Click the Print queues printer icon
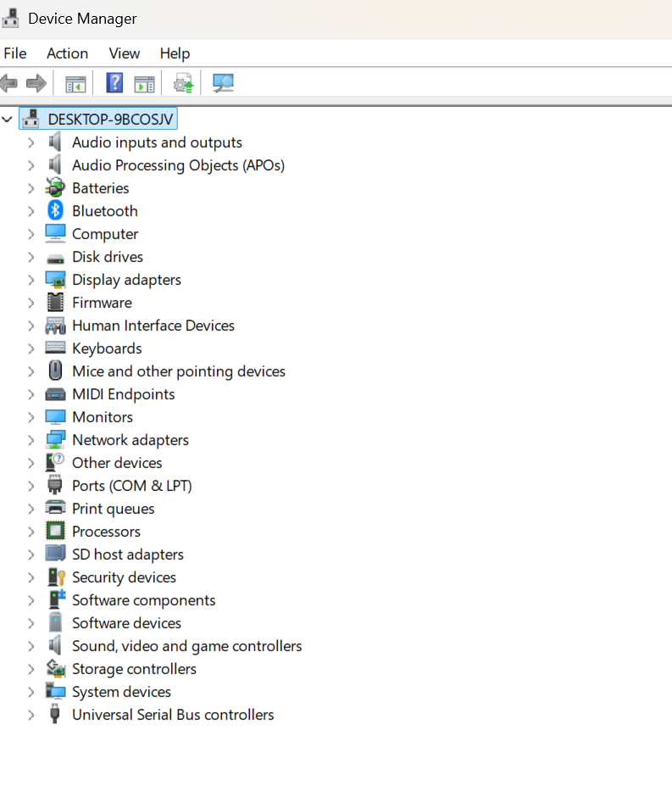The height and width of the screenshot is (797, 672). [x=55, y=508]
